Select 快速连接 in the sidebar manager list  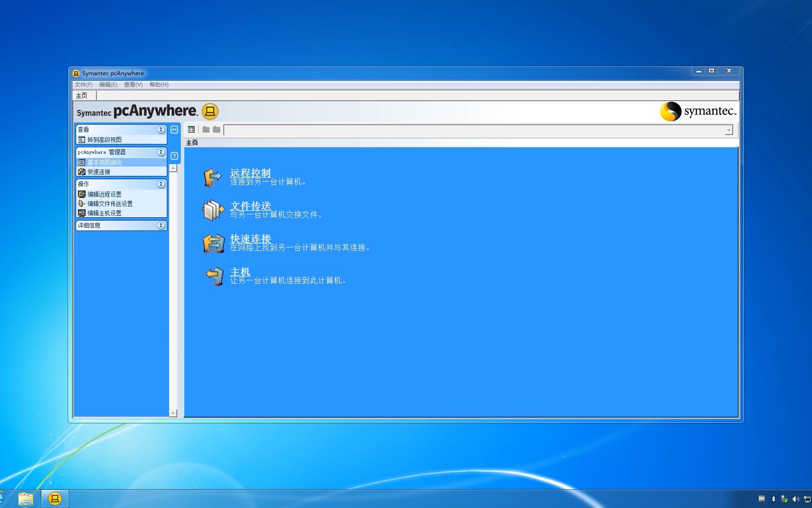(x=99, y=172)
